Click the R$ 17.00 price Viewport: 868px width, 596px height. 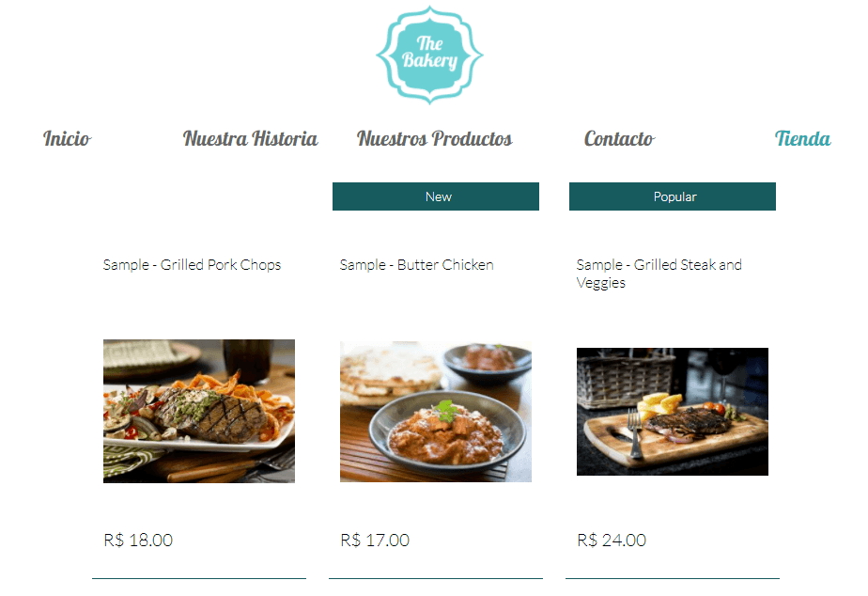pos(375,540)
